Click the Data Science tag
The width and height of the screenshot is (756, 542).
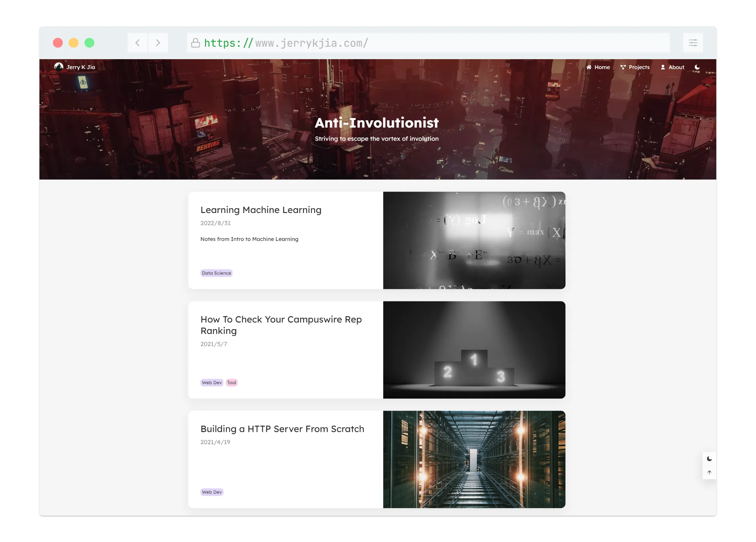click(216, 273)
